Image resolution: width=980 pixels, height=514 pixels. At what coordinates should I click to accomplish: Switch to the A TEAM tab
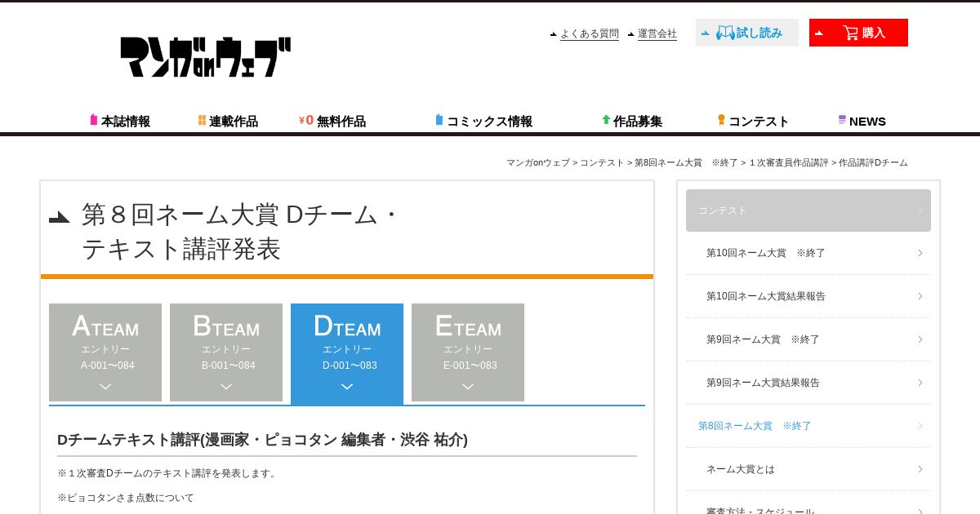click(105, 352)
